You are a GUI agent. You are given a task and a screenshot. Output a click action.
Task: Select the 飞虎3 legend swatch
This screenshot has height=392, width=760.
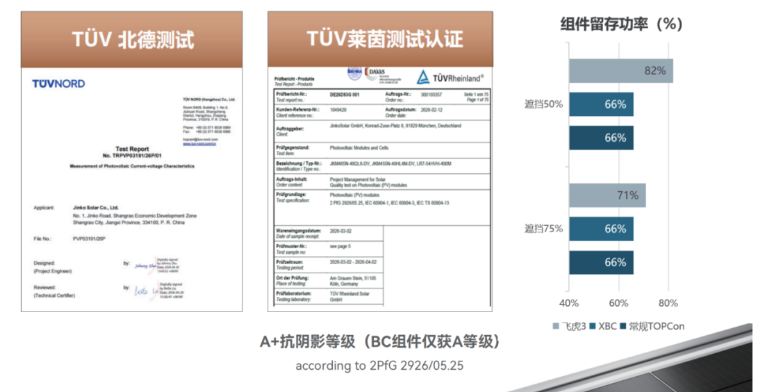pos(556,326)
